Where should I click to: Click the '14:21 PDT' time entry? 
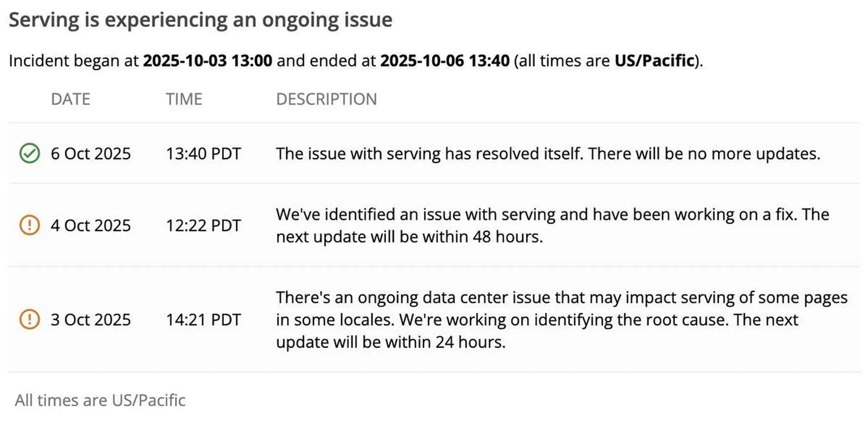[x=204, y=320]
